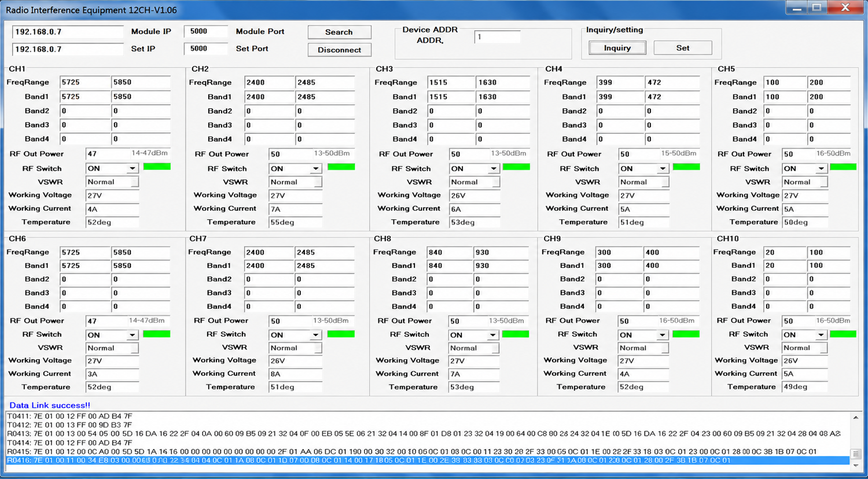Click CH2 Temperature 55deg value
Image resolution: width=868 pixels, height=479 pixels.
click(x=295, y=222)
